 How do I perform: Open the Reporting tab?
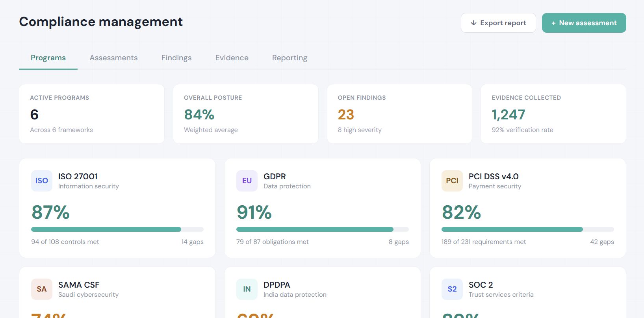click(x=290, y=58)
